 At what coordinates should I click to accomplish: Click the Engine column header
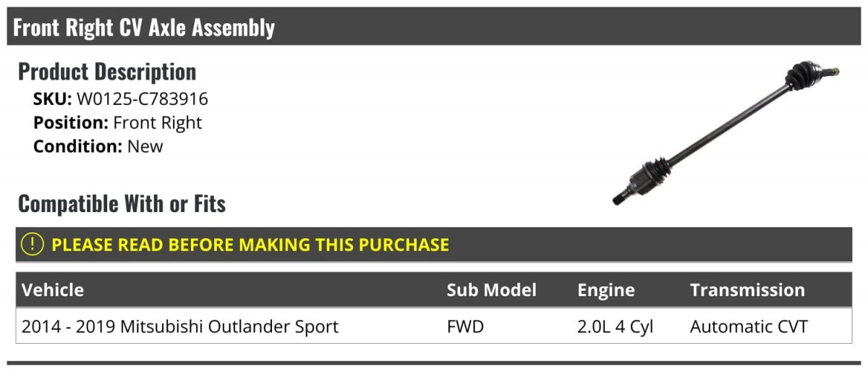(x=606, y=290)
